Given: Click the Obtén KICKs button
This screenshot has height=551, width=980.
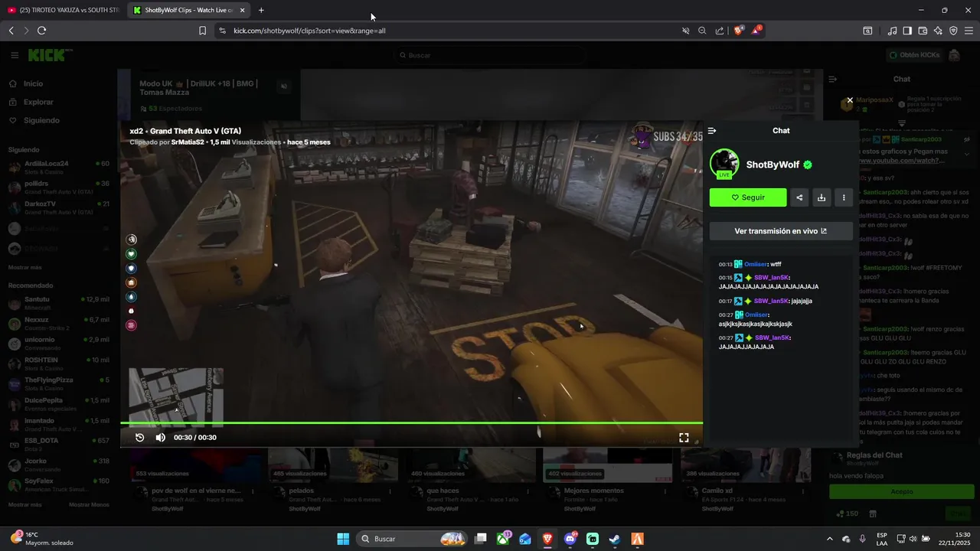Looking at the screenshot, I should pos(914,55).
